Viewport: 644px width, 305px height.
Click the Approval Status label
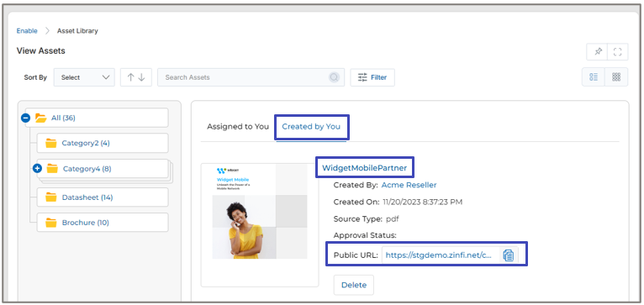pyautogui.click(x=365, y=235)
